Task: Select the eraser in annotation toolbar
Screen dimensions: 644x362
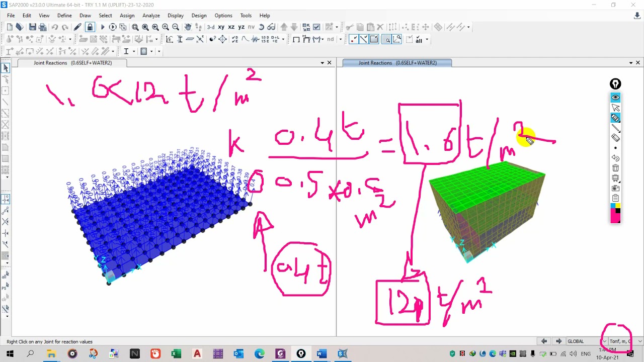Action: pos(615,138)
